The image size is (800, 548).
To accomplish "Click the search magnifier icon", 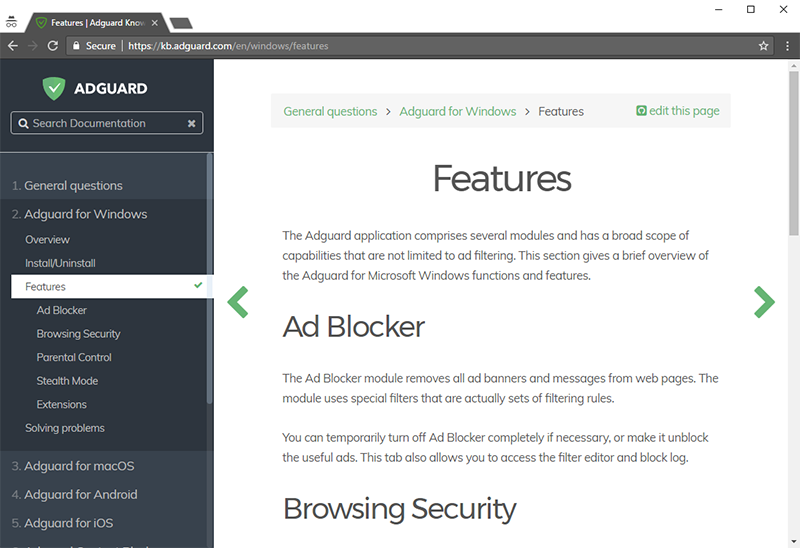I will point(23,123).
